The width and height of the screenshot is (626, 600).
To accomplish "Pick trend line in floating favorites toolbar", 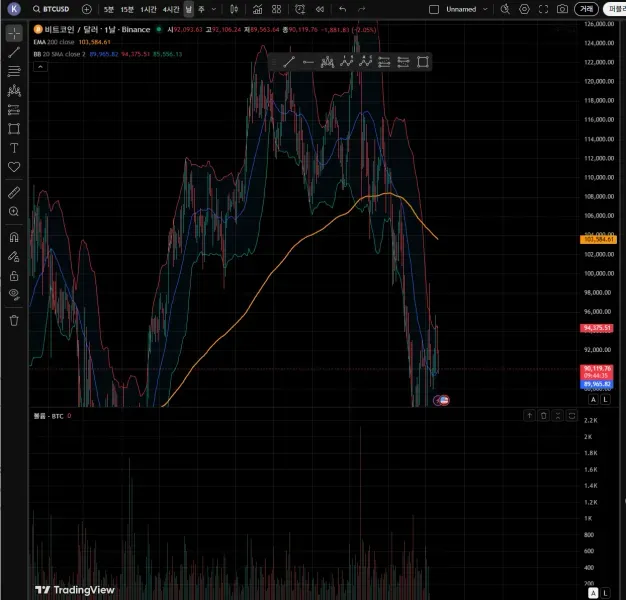I will [x=289, y=62].
